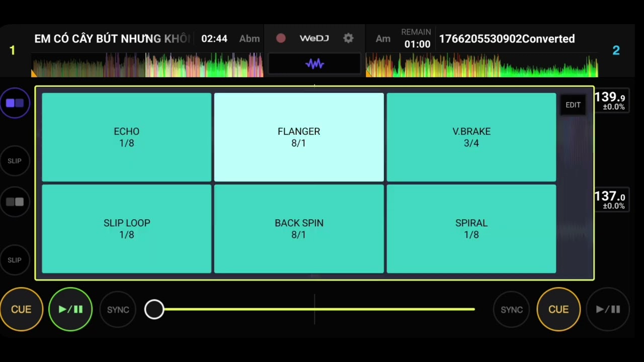Select the gray pad mode icon for deck 2

click(15, 202)
